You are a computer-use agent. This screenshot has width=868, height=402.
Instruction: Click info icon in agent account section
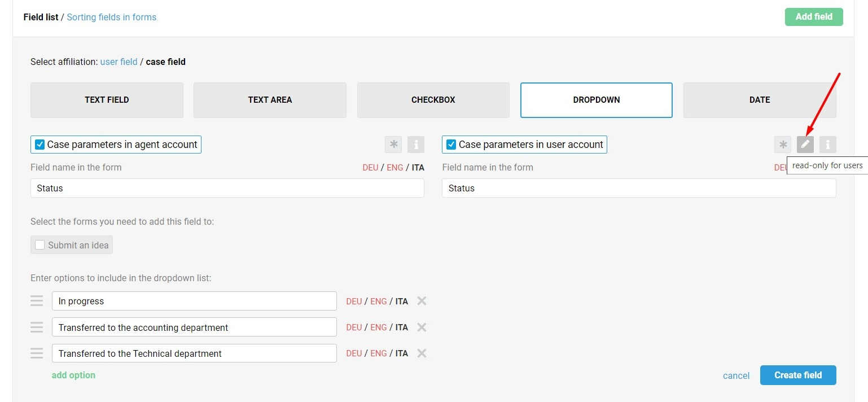416,145
